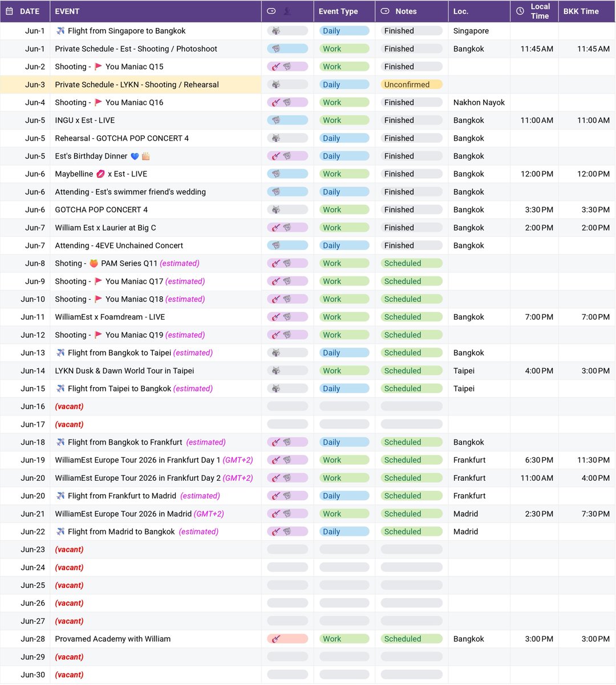Open the Unconfirmed status on Jun-3 LYKN row

coord(411,84)
